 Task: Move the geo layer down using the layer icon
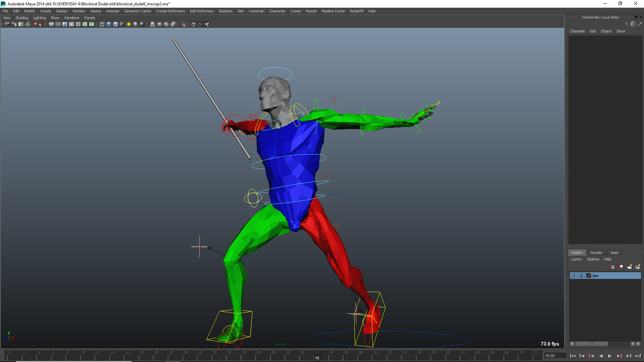click(x=621, y=267)
